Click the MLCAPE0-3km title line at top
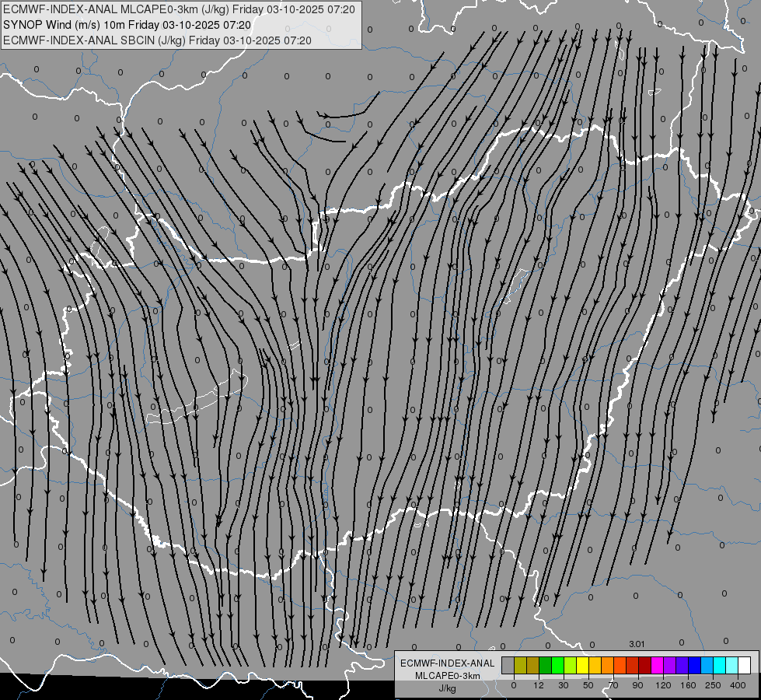 [180, 10]
